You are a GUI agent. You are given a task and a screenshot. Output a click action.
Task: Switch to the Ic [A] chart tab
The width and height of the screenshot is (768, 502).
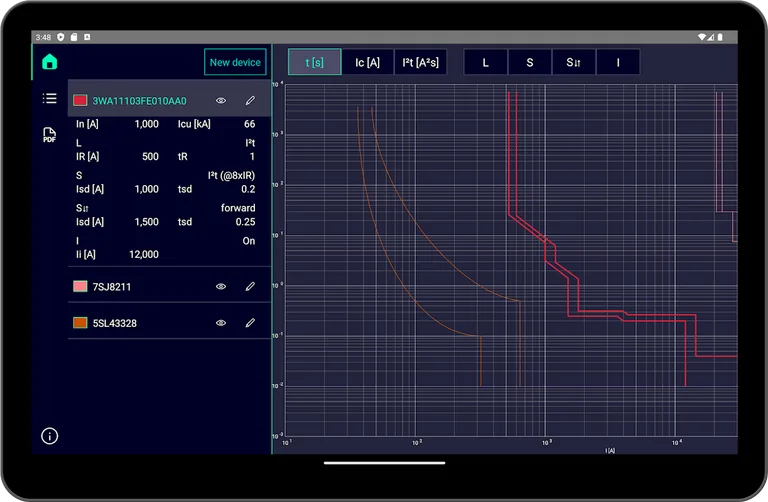click(367, 62)
